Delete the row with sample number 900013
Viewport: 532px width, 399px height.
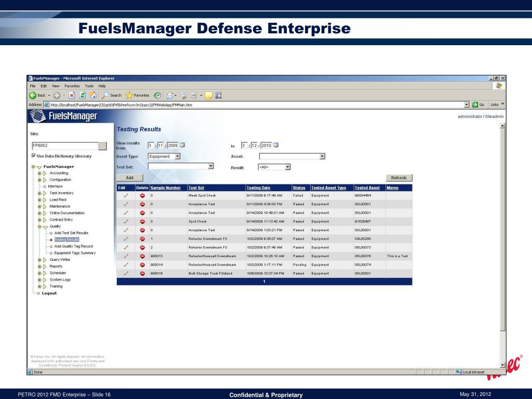tap(142, 256)
